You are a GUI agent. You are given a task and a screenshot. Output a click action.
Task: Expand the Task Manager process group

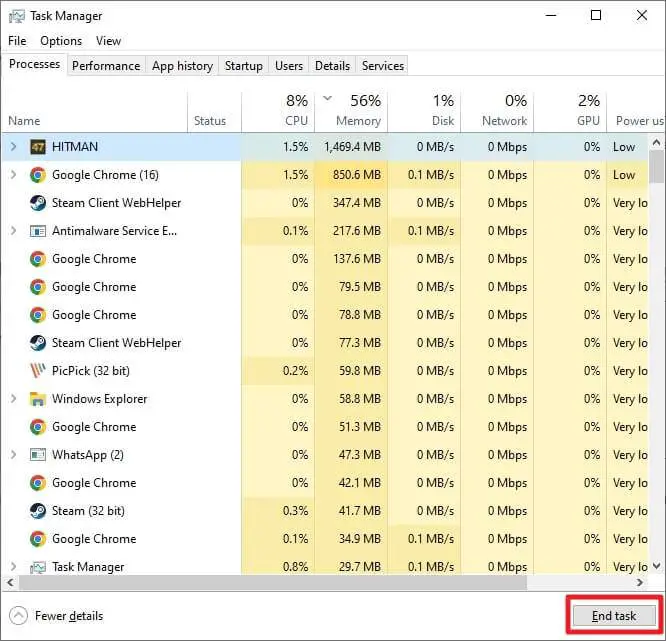point(14,567)
